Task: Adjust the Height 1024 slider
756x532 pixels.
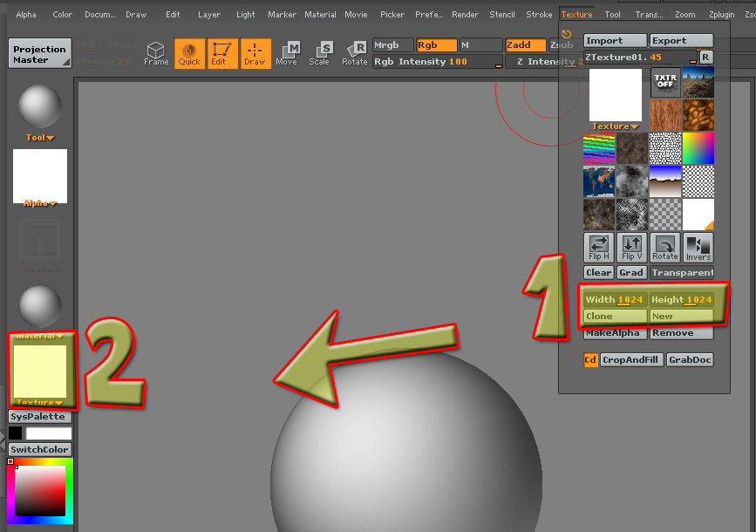Action: [x=681, y=300]
